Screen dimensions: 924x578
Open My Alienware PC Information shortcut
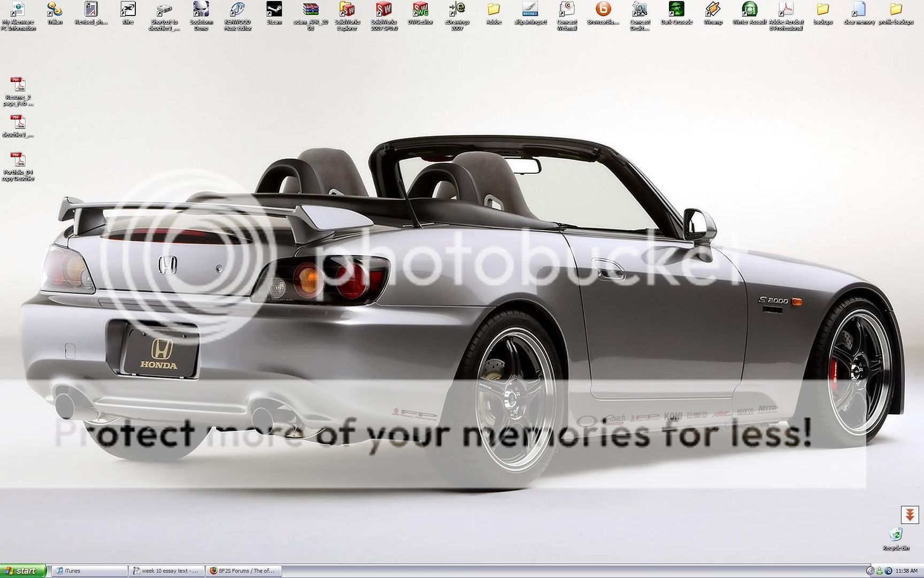[18, 16]
